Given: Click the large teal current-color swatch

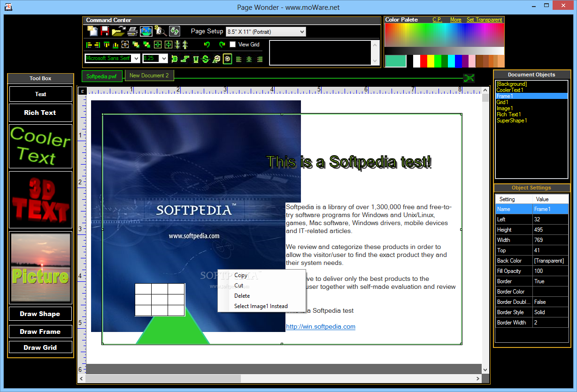Looking at the screenshot, I should (395, 61).
